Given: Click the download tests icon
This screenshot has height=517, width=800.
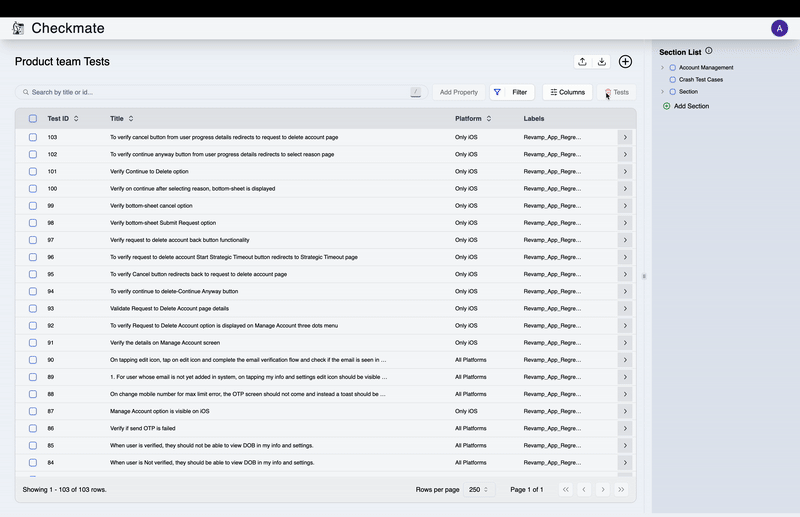Looking at the screenshot, I should click(602, 62).
